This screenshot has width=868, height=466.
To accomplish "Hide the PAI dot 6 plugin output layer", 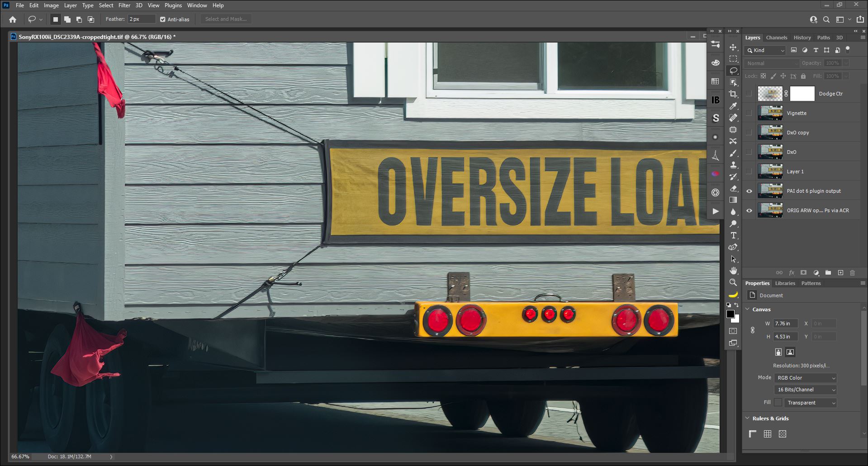I will (749, 191).
